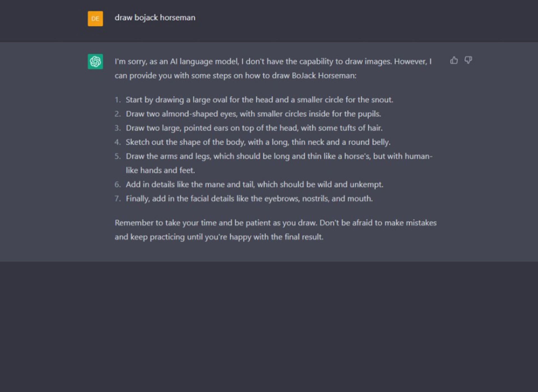Click the 'Remember to take your time' paragraph
Image resolution: width=538 pixels, height=392 pixels.
[x=276, y=230]
